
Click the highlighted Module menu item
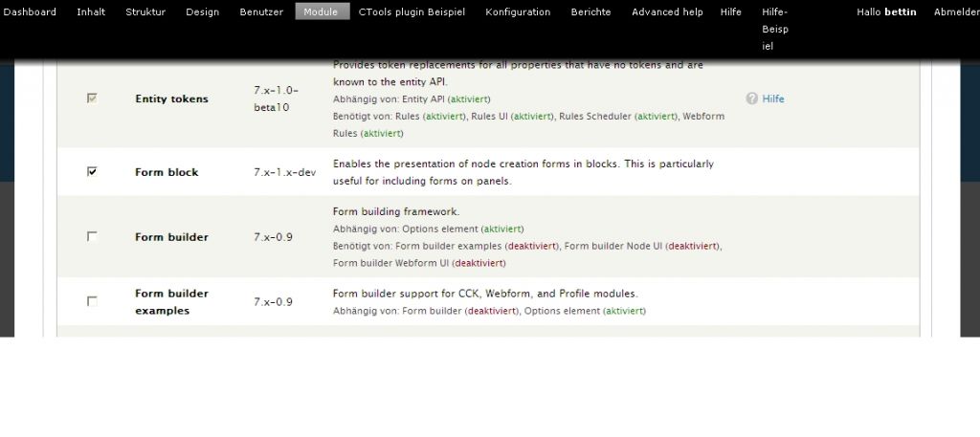(x=322, y=12)
